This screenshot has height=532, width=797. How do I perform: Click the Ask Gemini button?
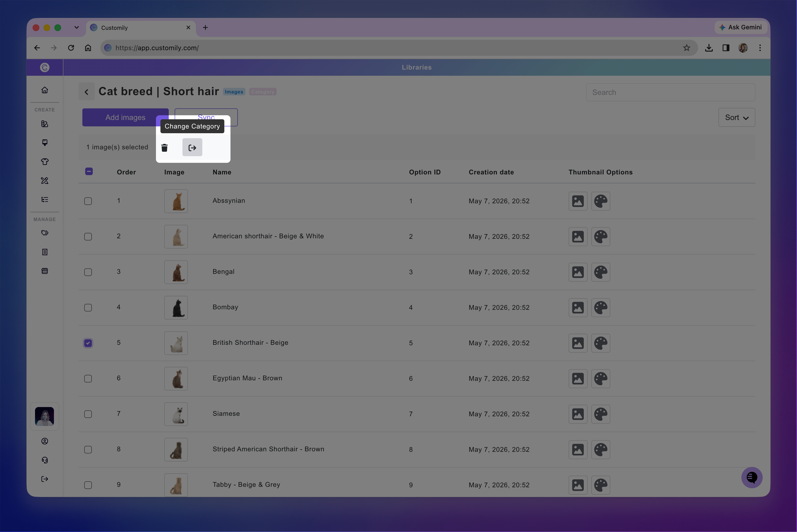pos(741,27)
